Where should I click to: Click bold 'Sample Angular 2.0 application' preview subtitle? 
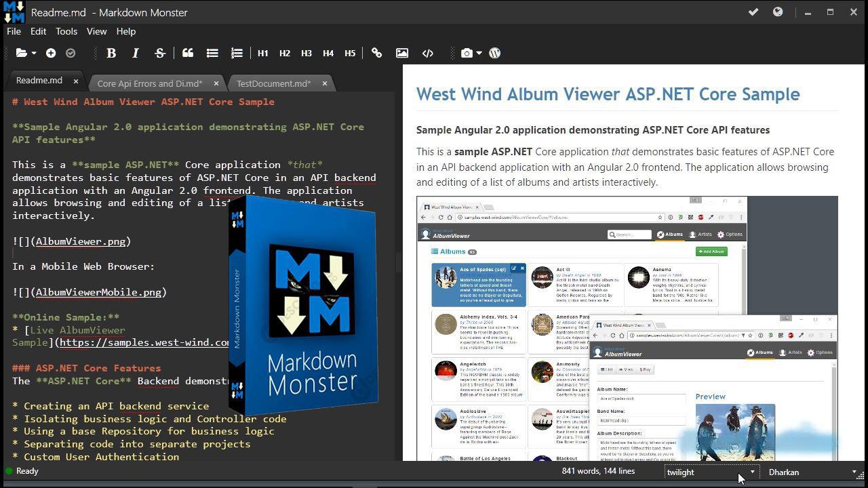(593, 130)
